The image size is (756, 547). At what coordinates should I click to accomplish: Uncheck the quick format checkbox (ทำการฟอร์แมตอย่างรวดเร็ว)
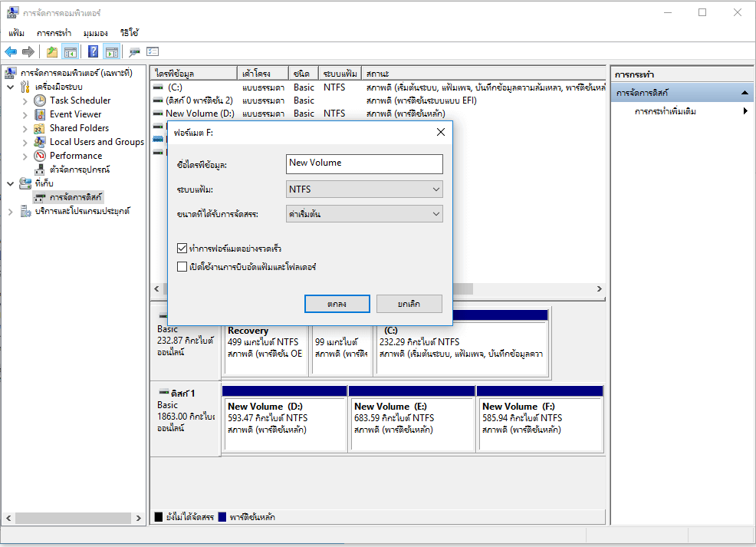pyautogui.click(x=182, y=249)
